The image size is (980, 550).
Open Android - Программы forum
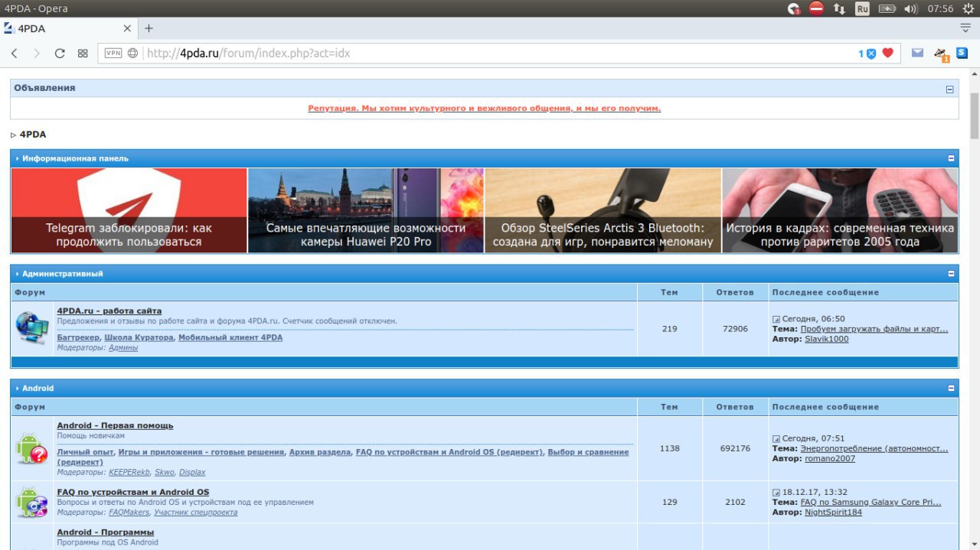(105, 532)
